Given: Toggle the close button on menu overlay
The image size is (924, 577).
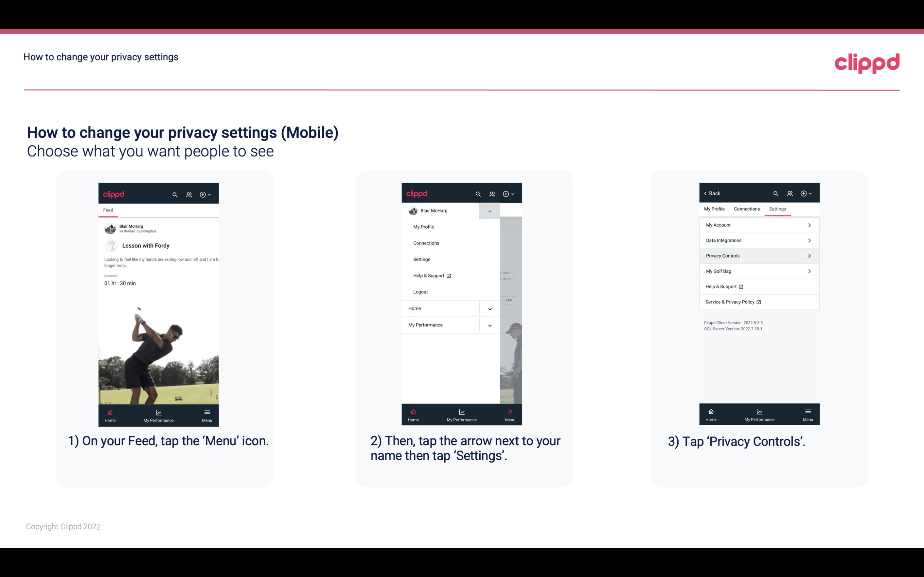Looking at the screenshot, I should pyautogui.click(x=509, y=411).
